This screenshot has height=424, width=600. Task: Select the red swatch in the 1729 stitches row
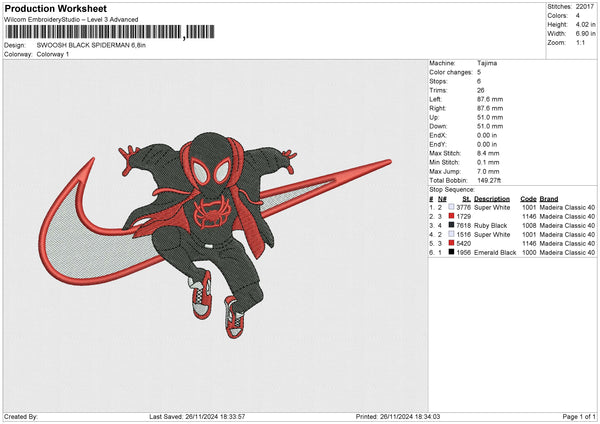tap(452, 216)
